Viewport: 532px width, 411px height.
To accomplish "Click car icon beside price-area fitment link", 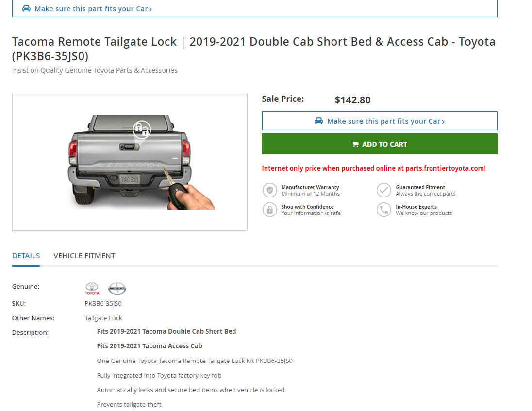I will 318,121.
